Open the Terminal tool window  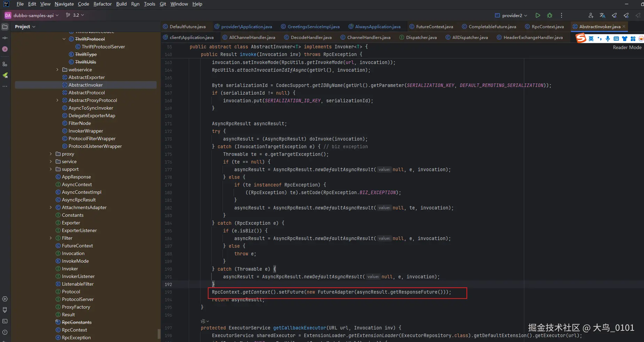pos(5,321)
